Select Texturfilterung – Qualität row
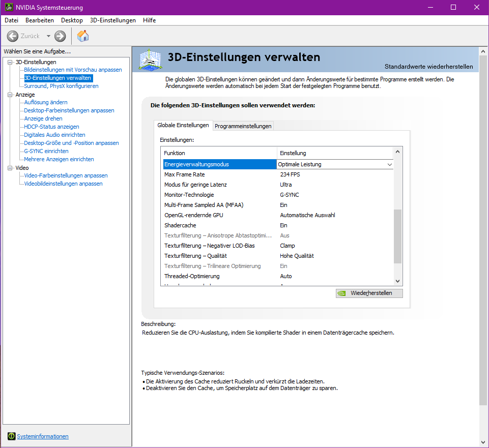489x448 pixels. [x=278, y=256]
